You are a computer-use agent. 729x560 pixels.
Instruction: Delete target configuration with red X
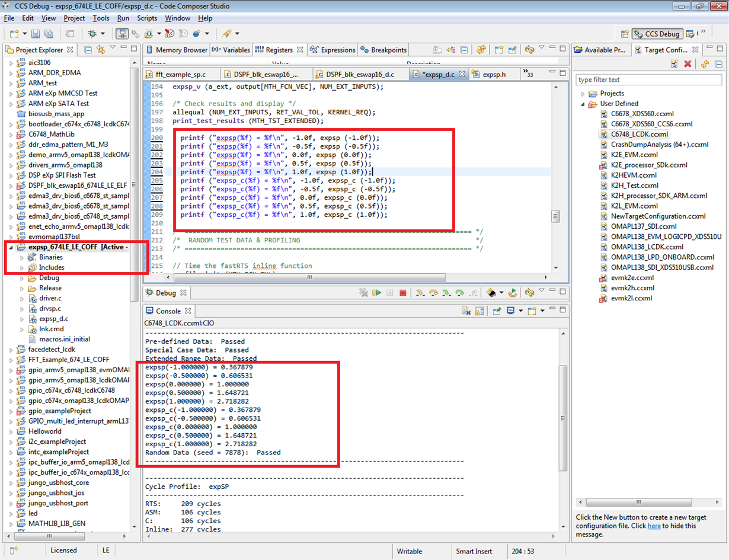pyautogui.click(x=688, y=64)
